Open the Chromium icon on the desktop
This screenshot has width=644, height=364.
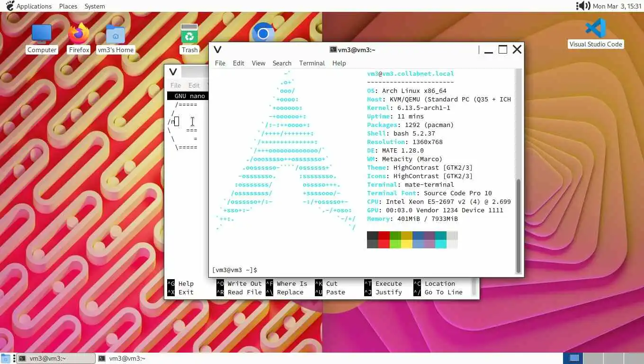point(263,33)
